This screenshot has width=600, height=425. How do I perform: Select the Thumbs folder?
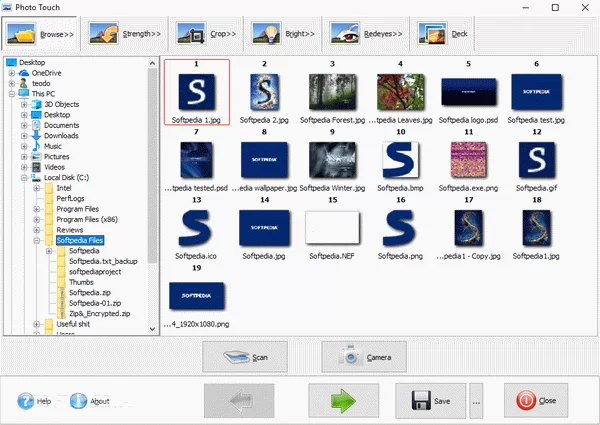(x=81, y=282)
